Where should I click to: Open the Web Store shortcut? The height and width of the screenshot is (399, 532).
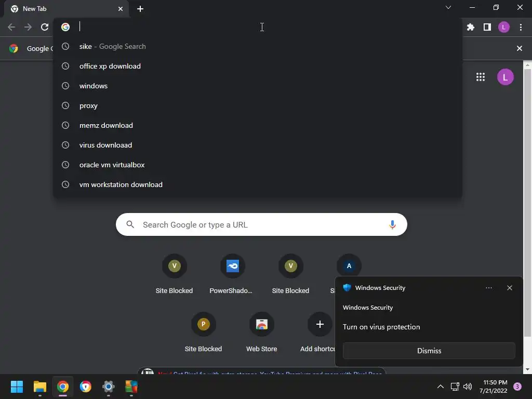point(261,332)
